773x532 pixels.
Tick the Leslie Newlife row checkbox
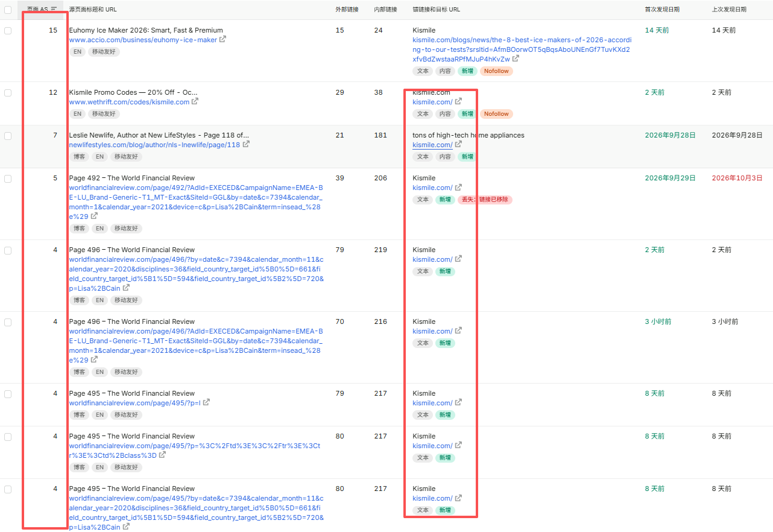point(8,135)
